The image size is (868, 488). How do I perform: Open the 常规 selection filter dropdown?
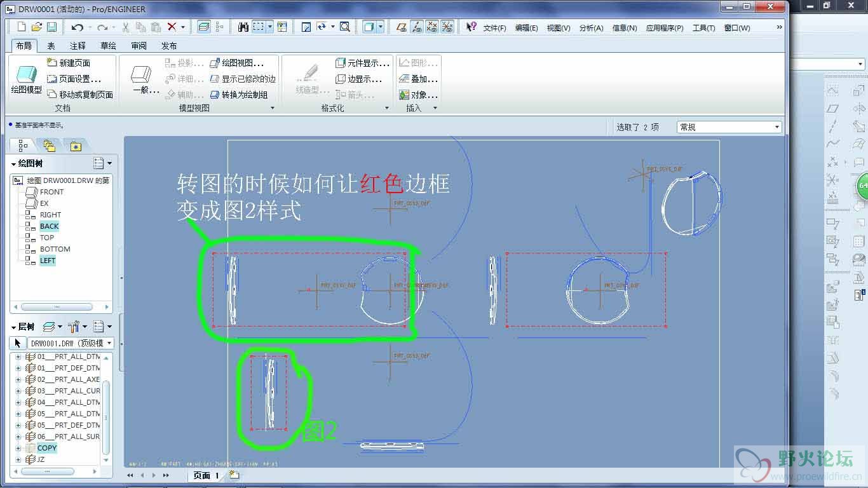(729, 127)
